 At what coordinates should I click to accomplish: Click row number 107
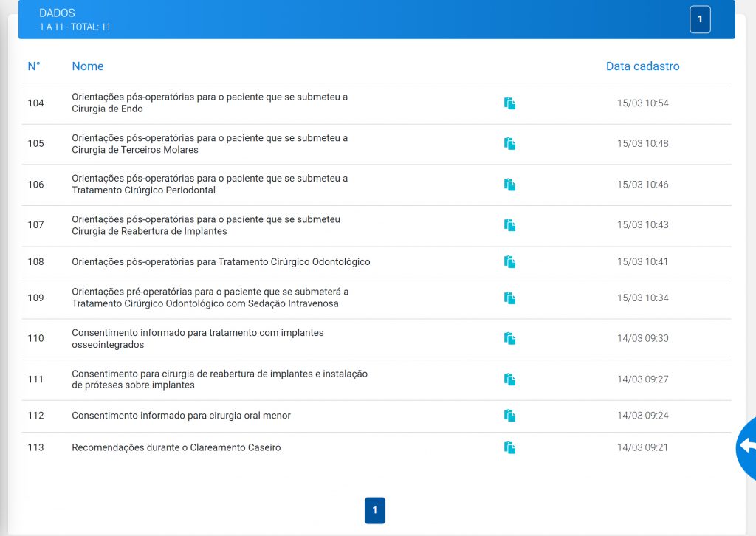point(35,225)
